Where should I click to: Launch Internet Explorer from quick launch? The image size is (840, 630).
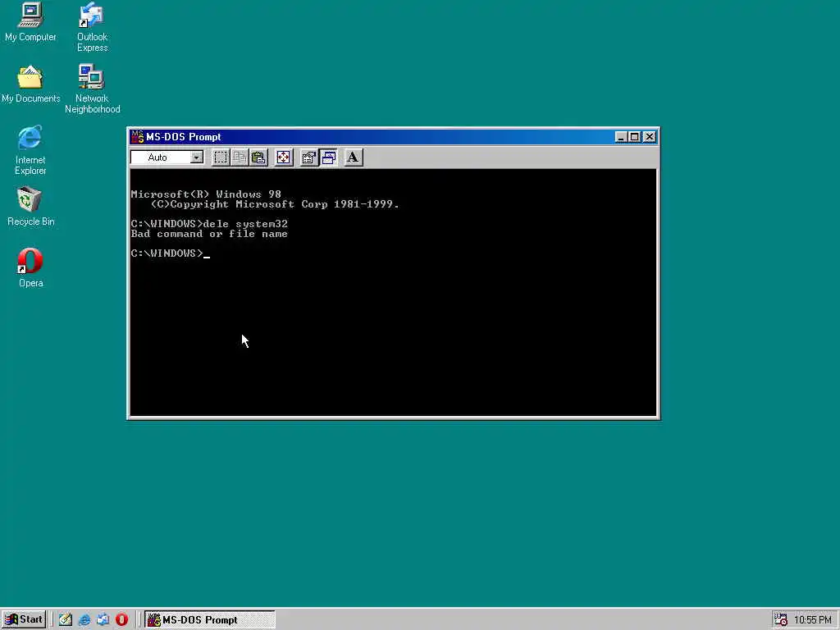tap(84, 620)
